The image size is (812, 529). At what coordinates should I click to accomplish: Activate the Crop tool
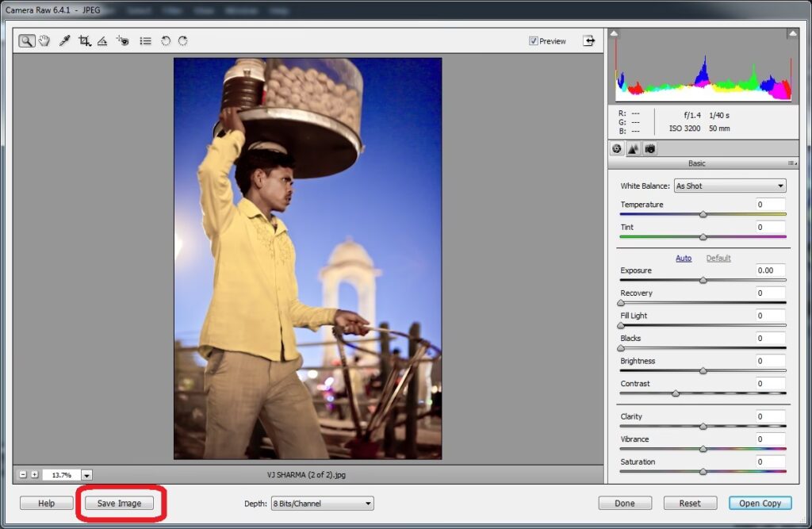pyautogui.click(x=84, y=41)
